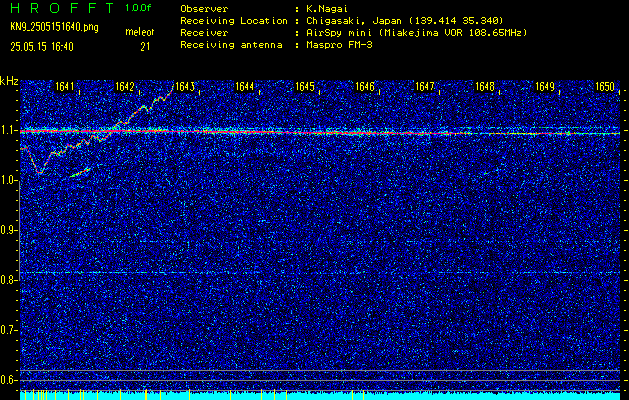Click the kHz axis unit label
629x400 pixels.
pos(9,81)
